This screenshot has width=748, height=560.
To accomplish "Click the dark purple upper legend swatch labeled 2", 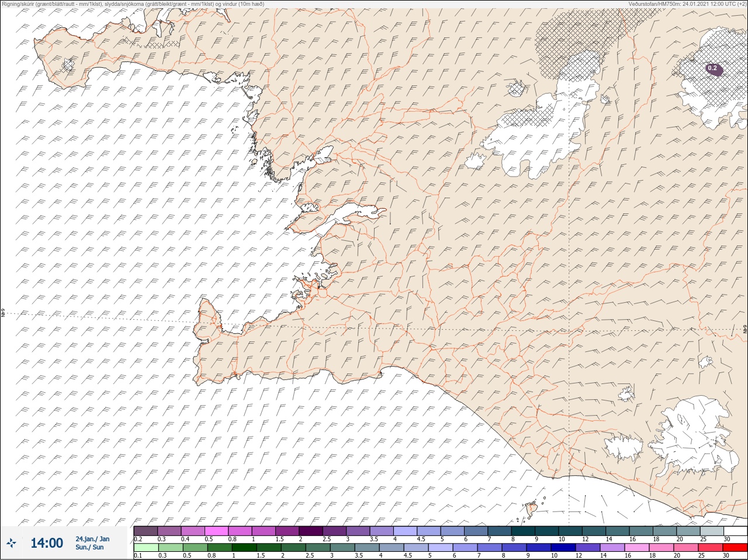I will tap(311, 531).
